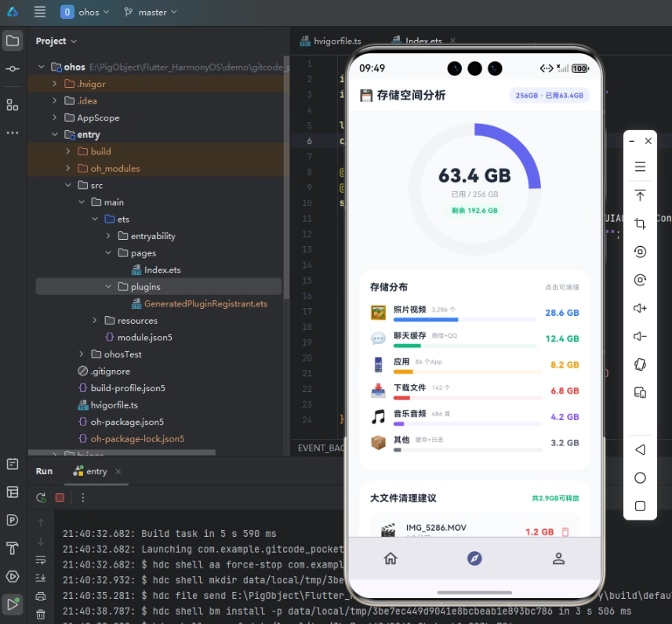Viewport: 672px width, 624px height.
Task: Tap emulator home circle button
Action: click(x=640, y=478)
